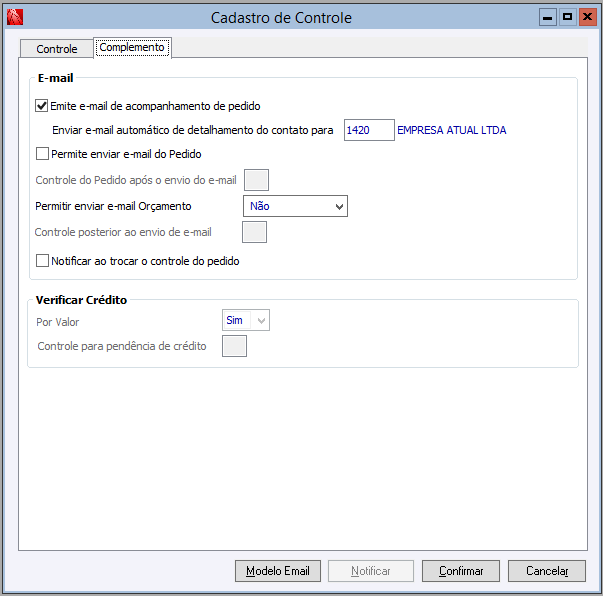Click the red application icon in title bar

point(14,17)
